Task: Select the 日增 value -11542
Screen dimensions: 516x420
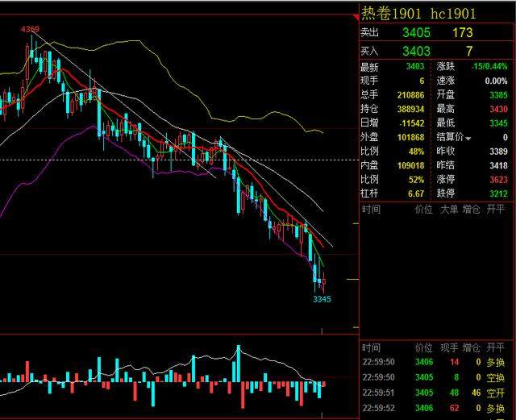Action: point(412,123)
